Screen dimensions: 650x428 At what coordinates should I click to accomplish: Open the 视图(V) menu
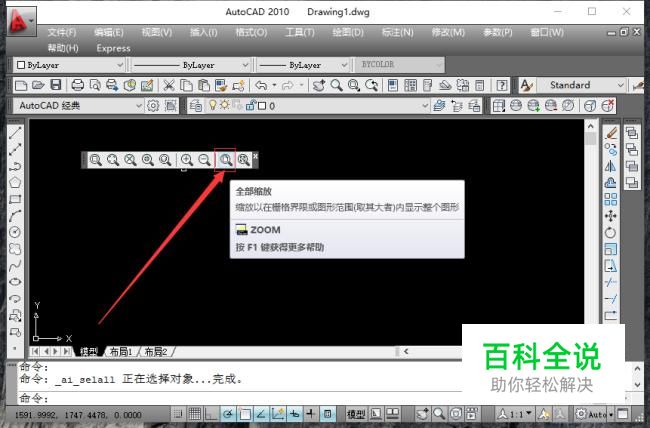coord(156,32)
